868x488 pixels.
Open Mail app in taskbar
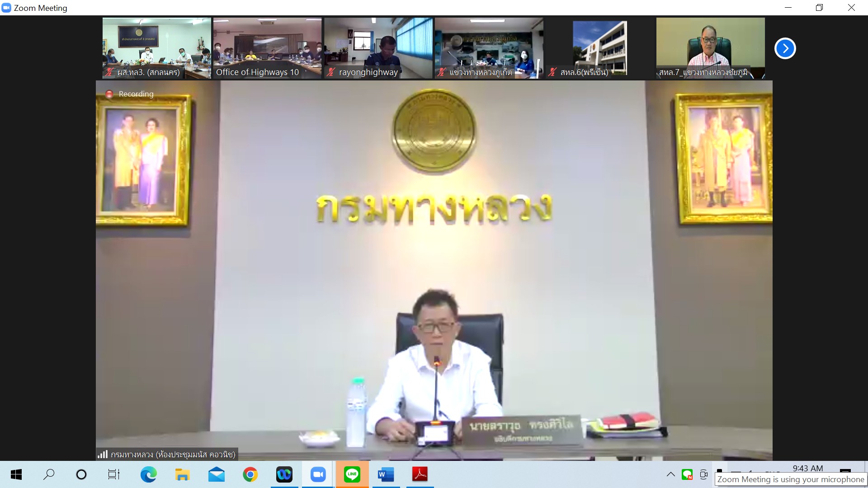(216, 474)
